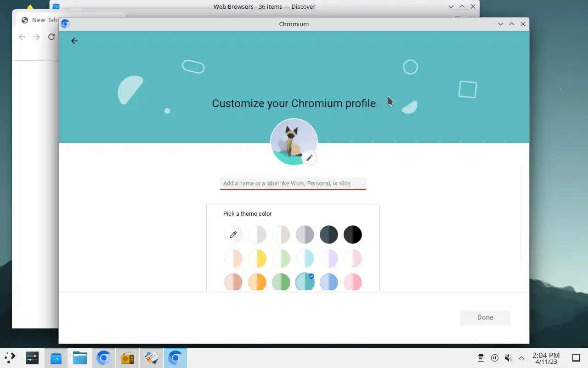
Task: Open the clipboard tray icon
Action: click(481, 357)
